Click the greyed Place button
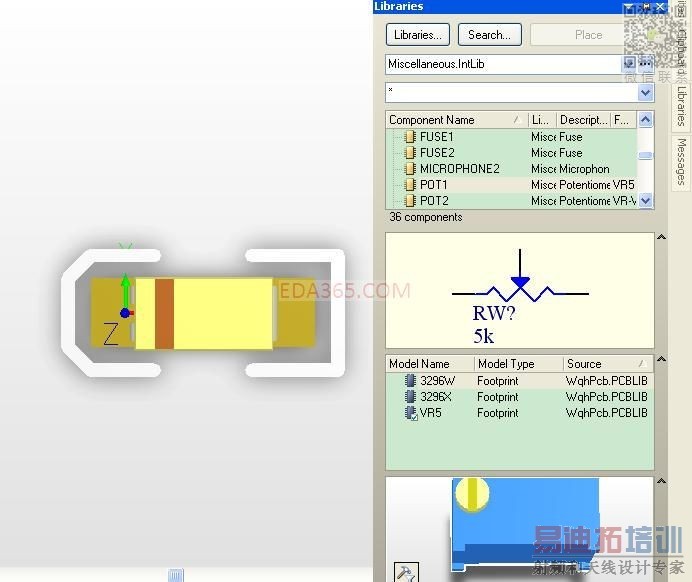The image size is (692, 582). coord(588,35)
